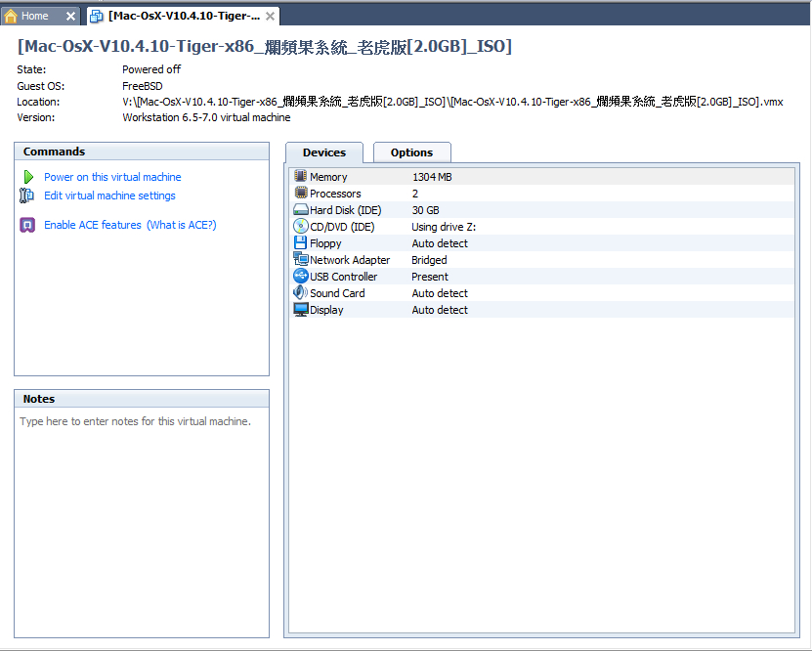Click the FreeBSD guest OS value
Screen dimensions: 812x651
click(143, 86)
